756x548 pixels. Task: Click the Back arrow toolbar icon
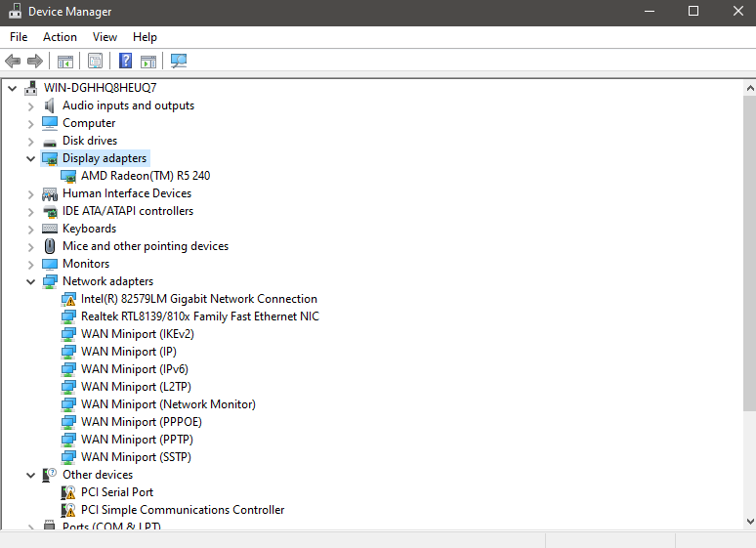click(x=13, y=61)
